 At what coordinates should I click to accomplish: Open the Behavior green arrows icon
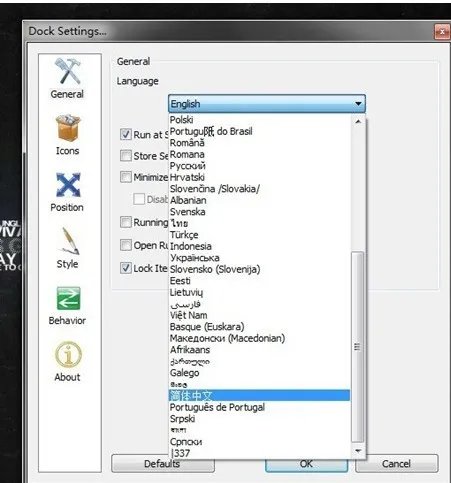[68, 298]
